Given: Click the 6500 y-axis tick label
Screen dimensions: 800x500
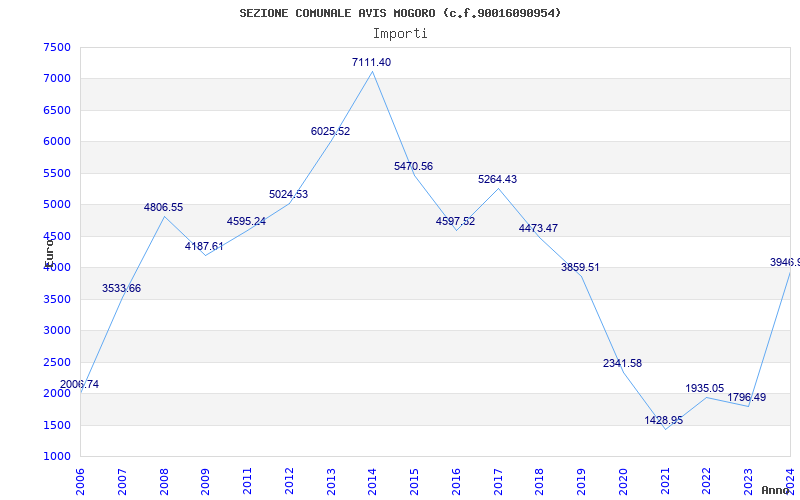Looking at the screenshot, I should coord(57,110).
